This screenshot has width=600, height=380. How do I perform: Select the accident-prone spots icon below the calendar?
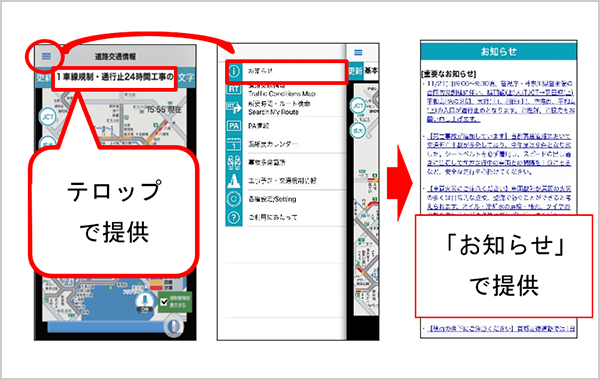pos(234,162)
